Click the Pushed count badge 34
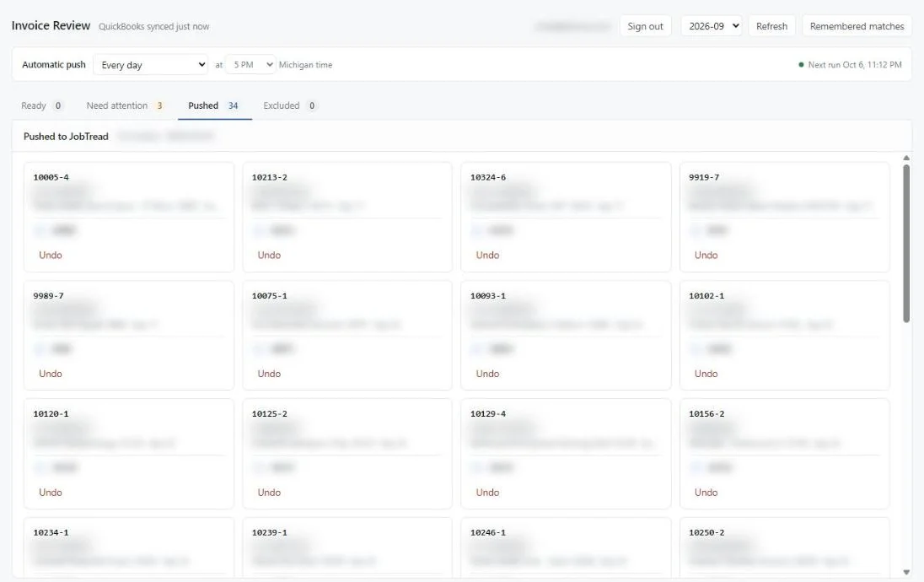Image resolution: width=924 pixels, height=582 pixels. [x=233, y=105]
